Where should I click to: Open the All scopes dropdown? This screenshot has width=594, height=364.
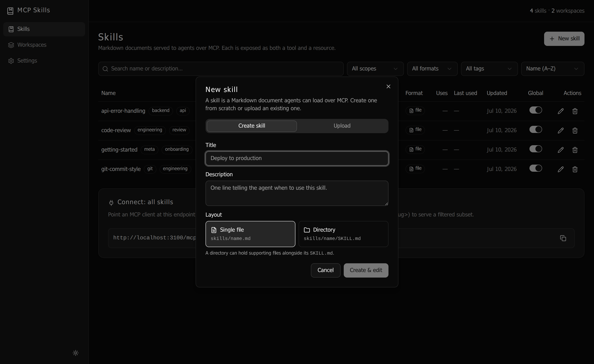click(x=375, y=69)
